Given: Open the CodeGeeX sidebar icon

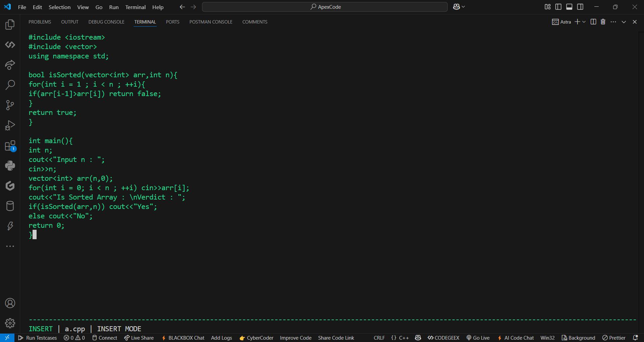Looking at the screenshot, I should (x=10, y=45).
